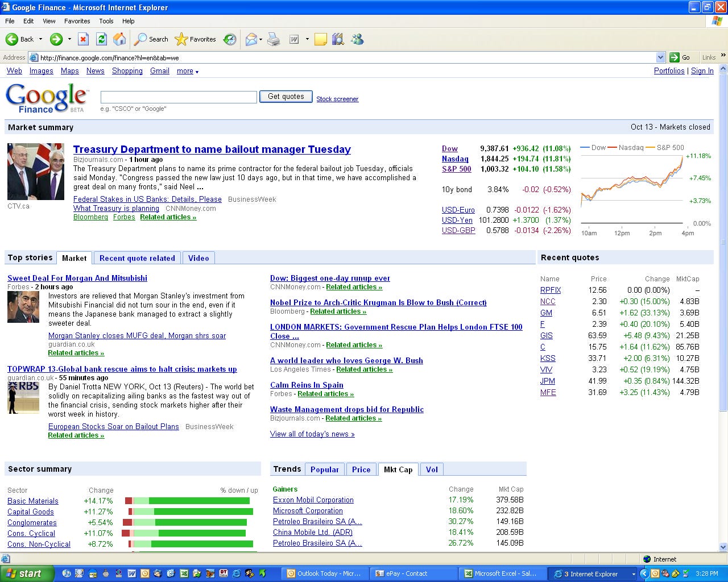This screenshot has width=728, height=582.
Task: Go to Home page icon
Action: (119, 39)
